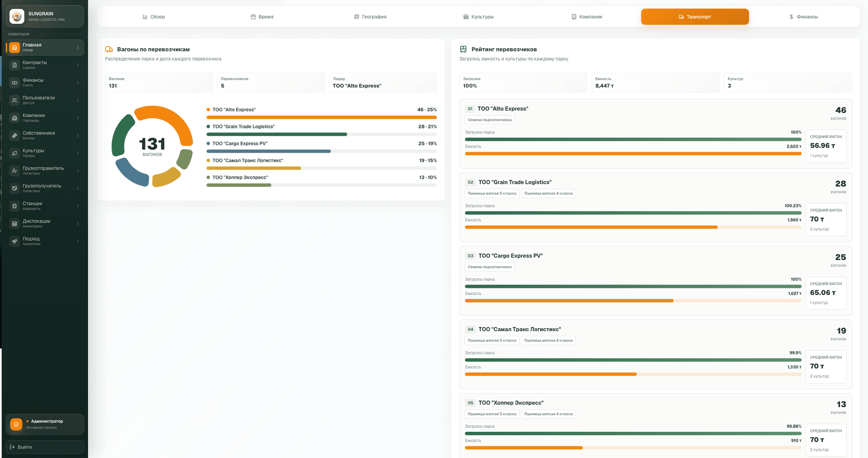The image size is (868, 458).
Task: Click the Администратор shield icon
Action: pyautogui.click(x=16, y=424)
